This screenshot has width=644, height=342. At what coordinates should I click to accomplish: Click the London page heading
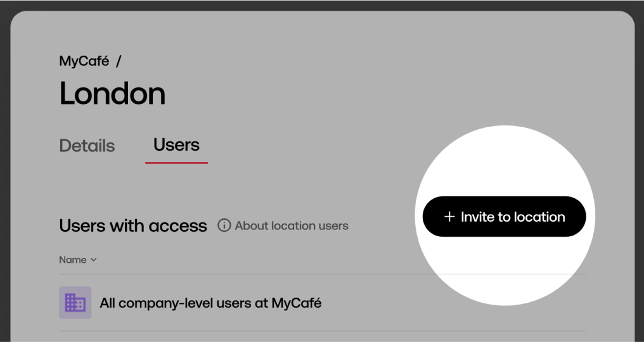pos(112,94)
